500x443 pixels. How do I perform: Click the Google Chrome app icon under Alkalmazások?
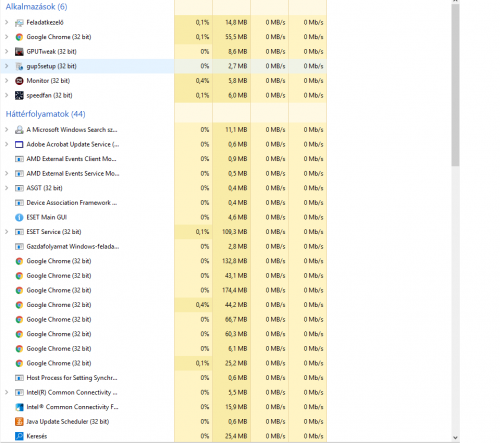point(19,37)
